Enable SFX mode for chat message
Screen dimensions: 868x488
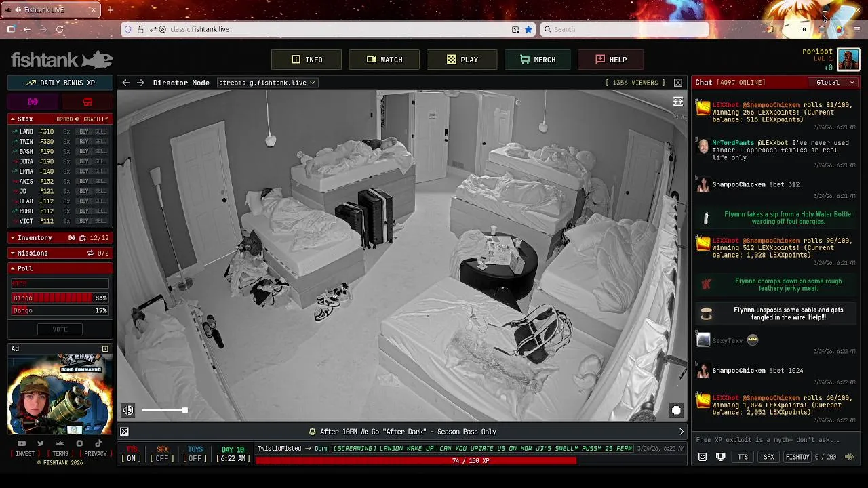[768, 457]
